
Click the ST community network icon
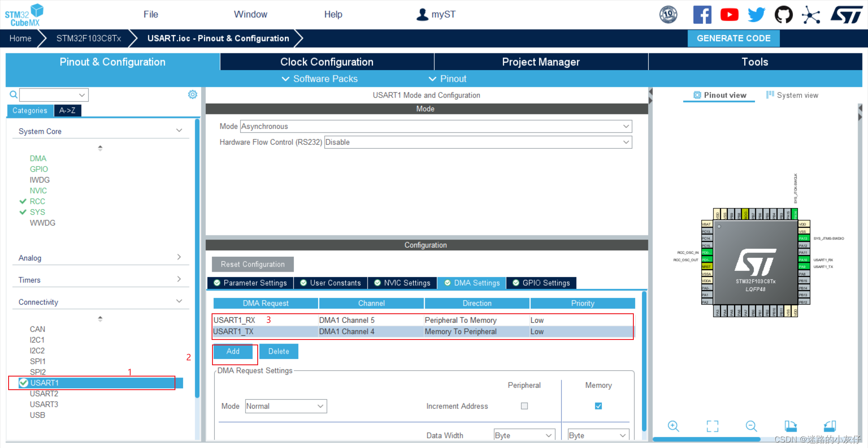click(x=811, y=14)
